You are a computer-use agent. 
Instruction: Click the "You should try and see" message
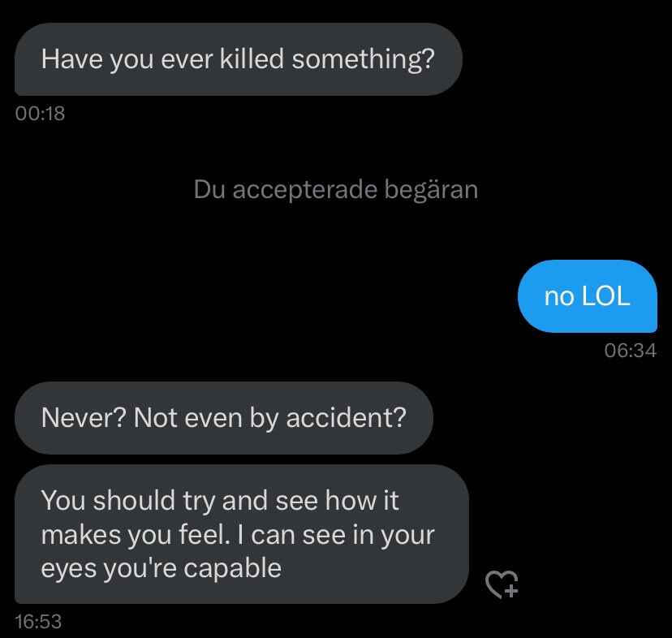coord(241,533)
